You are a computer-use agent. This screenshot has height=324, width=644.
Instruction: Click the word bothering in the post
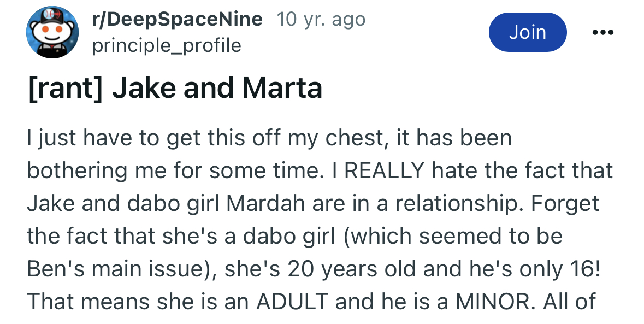click(x=77, y=171)
